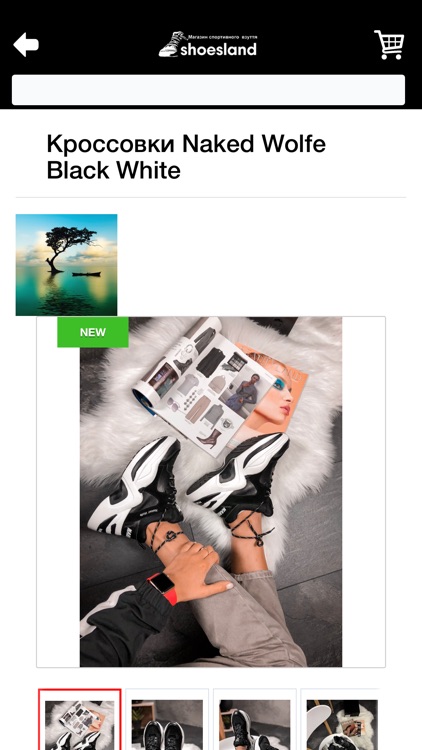Click the shoesland wordmark text
Viewport: 422px width, 750px height.
point(218,49)
